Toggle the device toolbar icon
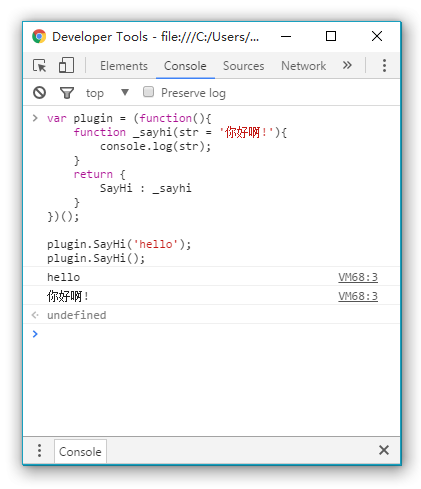Screen dimensions: 421x489 point(66,65)
